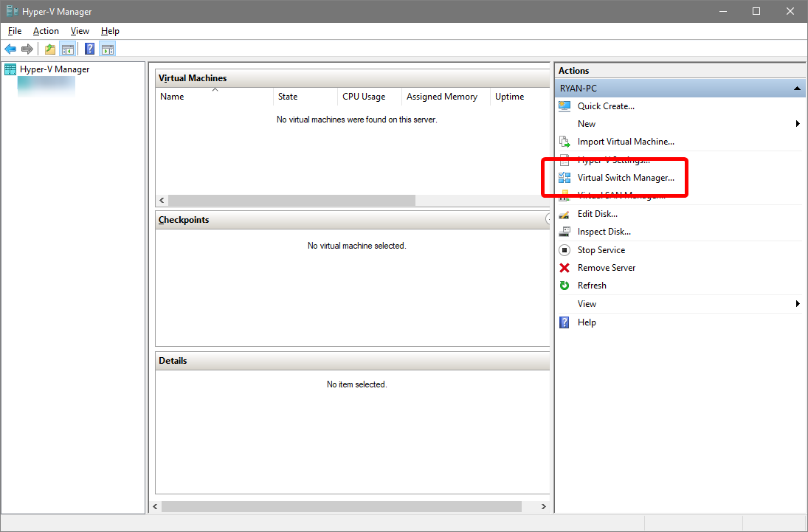Viewport: 808px width, 532px height.
Task: Open the Action menu
Action: pos(46,31)
